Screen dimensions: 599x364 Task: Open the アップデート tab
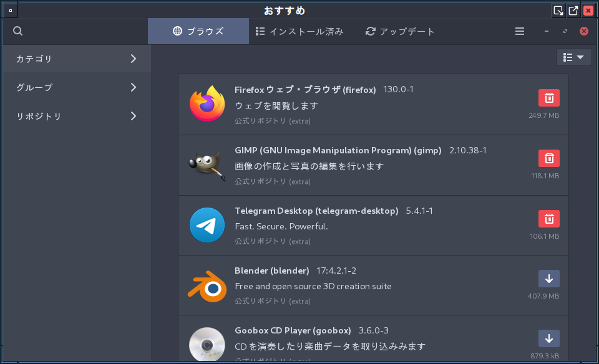400,31
